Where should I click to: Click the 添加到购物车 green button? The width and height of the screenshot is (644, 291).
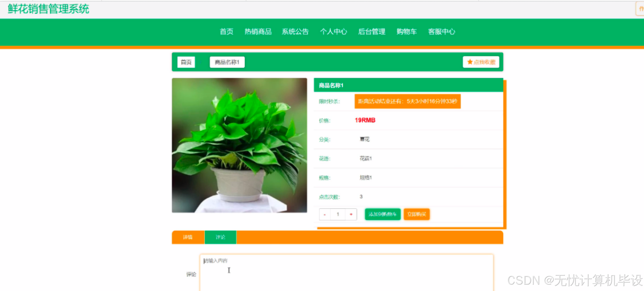pos(383,214)
